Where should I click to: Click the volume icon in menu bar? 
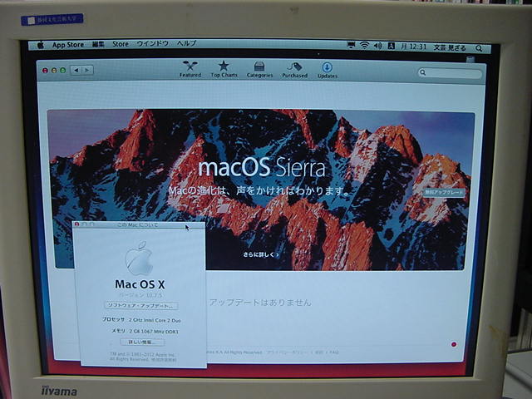coord(377,46)
